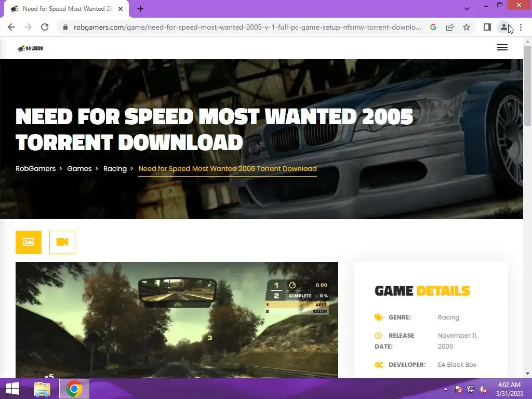Image resolution: width=532 pixels, height=399 pixels.
Task: Reload the page with the refresh icon
Action: [x=45, y=27]
